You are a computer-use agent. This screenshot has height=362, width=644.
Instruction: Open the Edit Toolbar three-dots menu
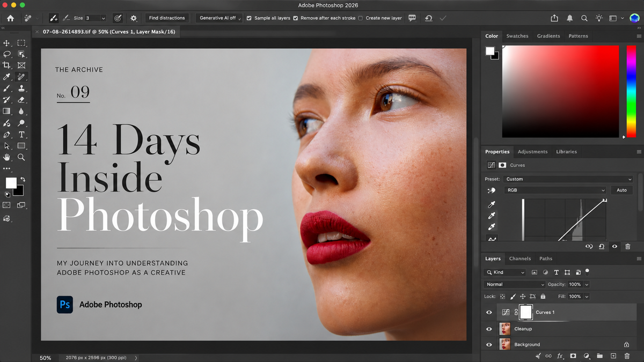pos(7,168)
